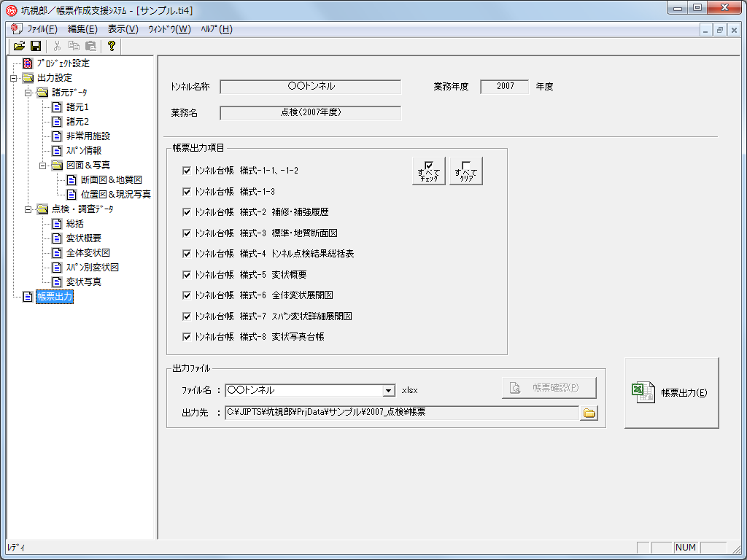Disable 様式-8 変状写真台帳 checkbox
747x560 pixels.
187,338
